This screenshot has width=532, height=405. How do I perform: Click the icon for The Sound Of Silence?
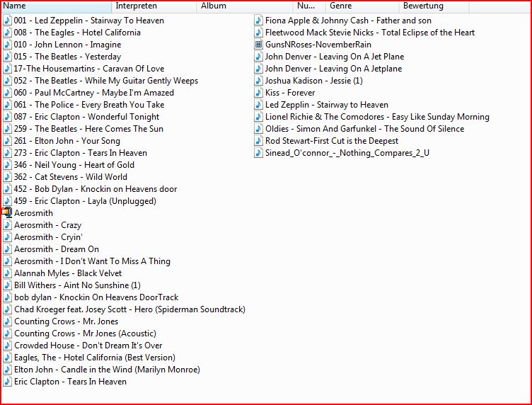click(258, 129)
